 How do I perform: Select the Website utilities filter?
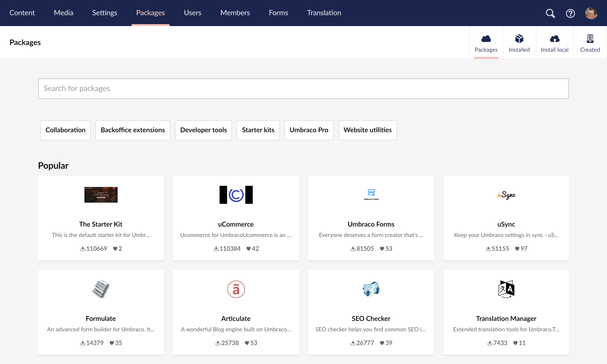[x=367, y=130]
